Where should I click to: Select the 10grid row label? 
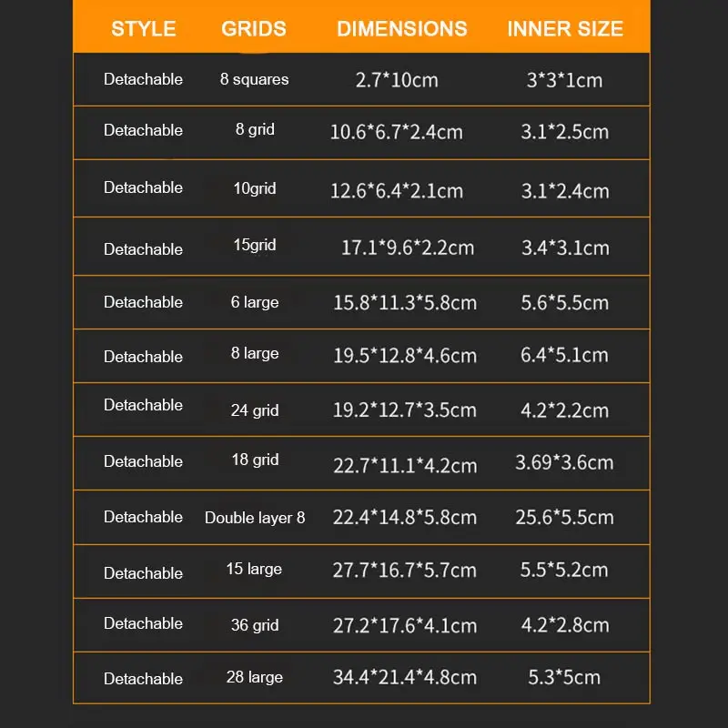255,188
